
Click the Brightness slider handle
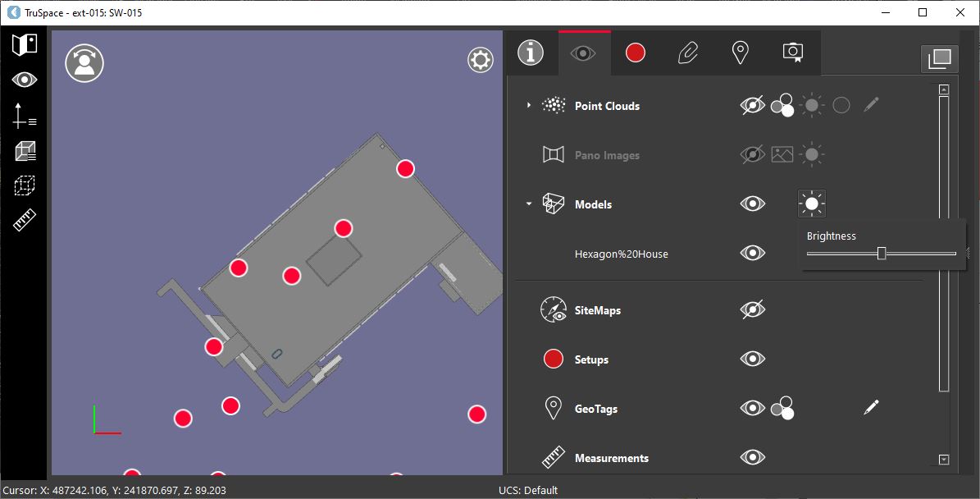click(882, 254)
